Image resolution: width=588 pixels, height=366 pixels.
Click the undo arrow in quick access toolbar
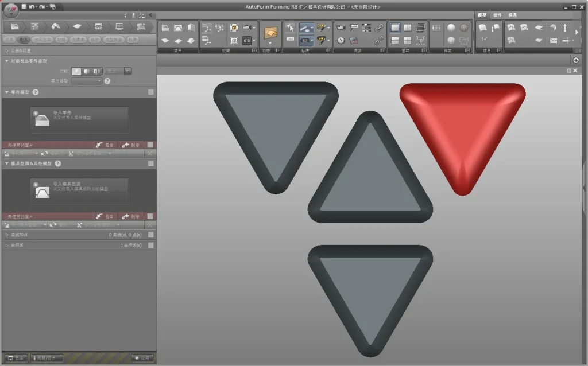[32, 6]
